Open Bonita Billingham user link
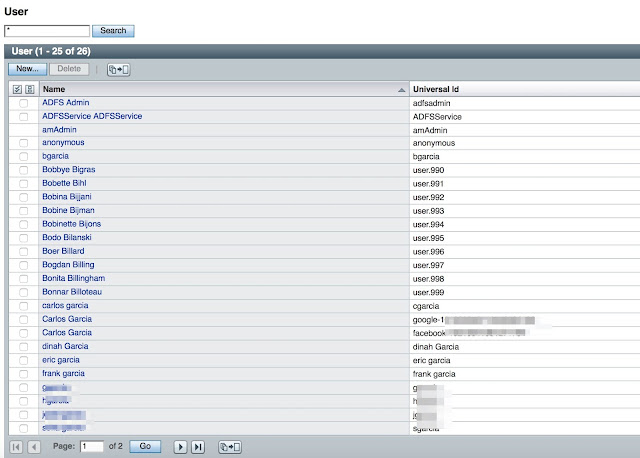Screen dimensions: 640x458 tap(73, 278)
